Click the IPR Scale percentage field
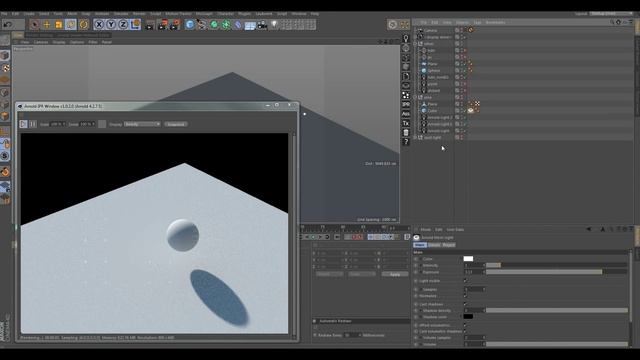The width and height of the screenshot is (640, 360). [x=57, y=124]
